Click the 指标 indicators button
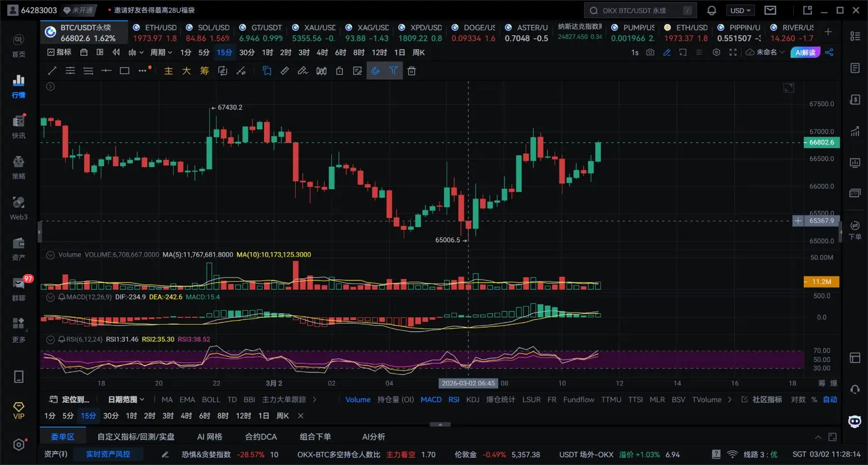Viewport: 868px width, 465px height. pos(59,52)
